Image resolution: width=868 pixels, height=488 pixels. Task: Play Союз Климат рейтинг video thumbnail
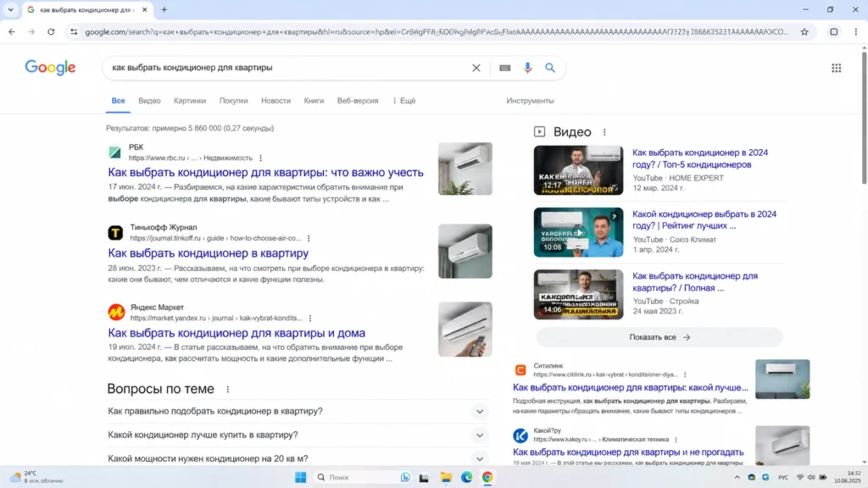578,232
